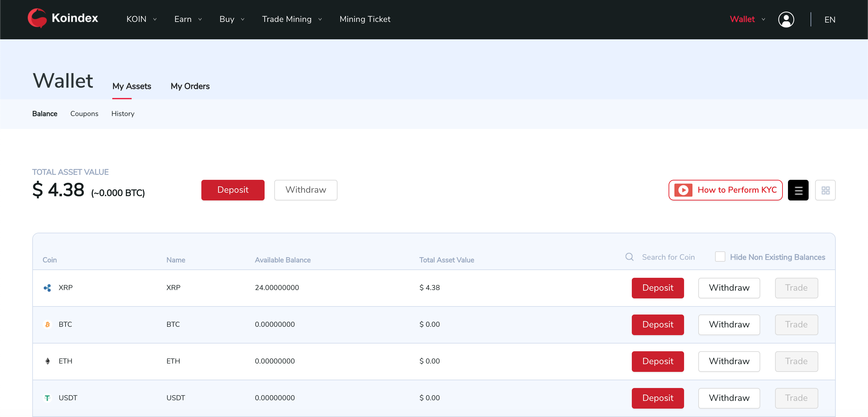The image size is (868, 417).
Task: Switch to My Orders tab
Action: click(190, 86)
